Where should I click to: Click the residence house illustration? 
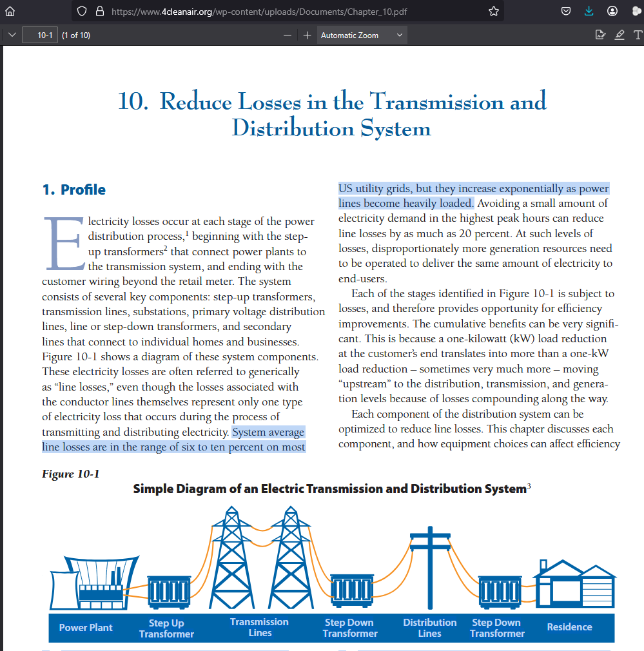point(574,584)
